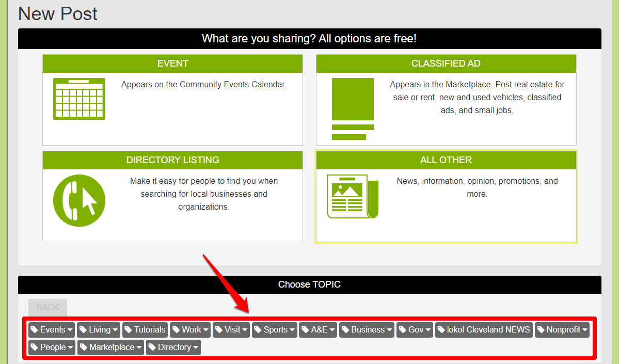619x364 pixels.
Task: Open the People topic dropdown arrow
Action: point(70,347)
